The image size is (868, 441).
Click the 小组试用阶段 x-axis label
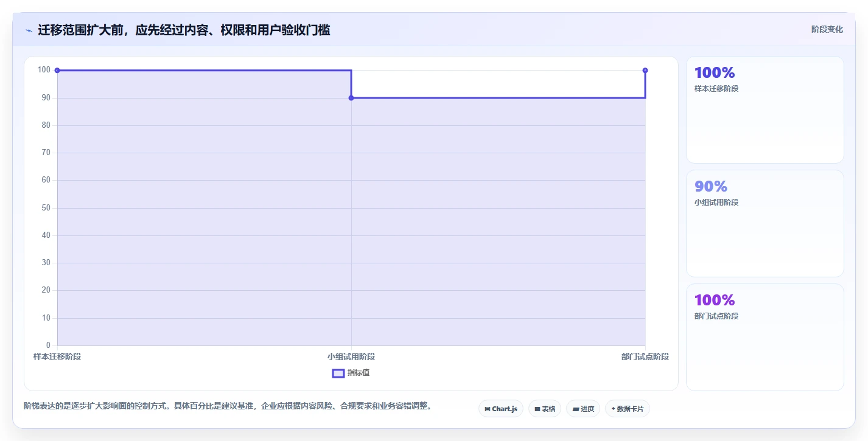[351, 356]
